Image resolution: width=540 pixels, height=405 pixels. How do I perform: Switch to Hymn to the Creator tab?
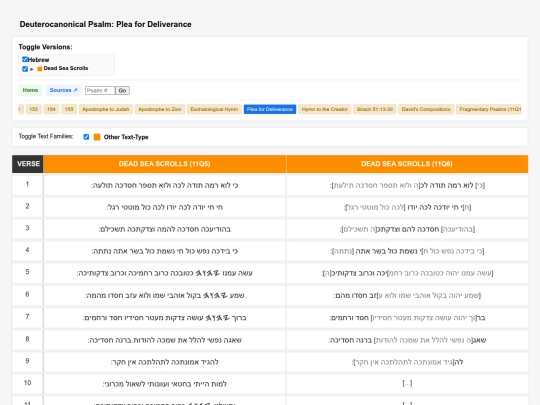point(325,109)
